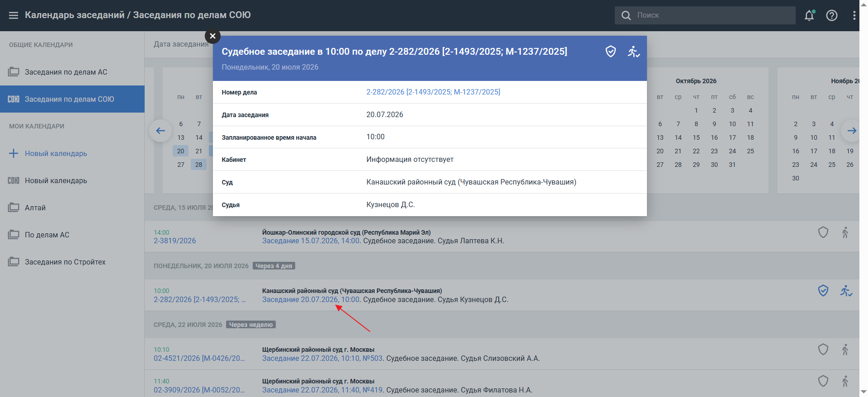Open the notifications bell

[809, 15]
